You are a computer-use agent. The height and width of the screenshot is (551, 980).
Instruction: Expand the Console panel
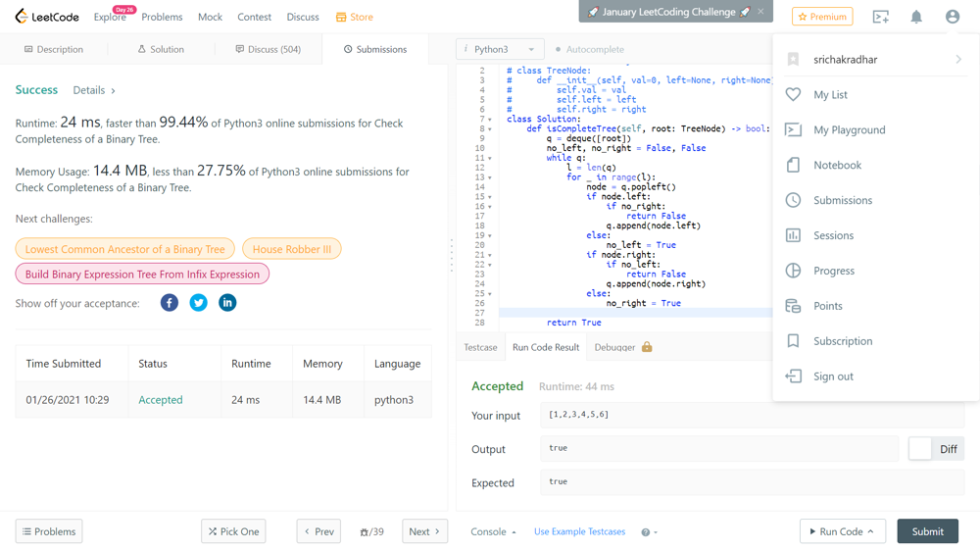tap(493, 531)
